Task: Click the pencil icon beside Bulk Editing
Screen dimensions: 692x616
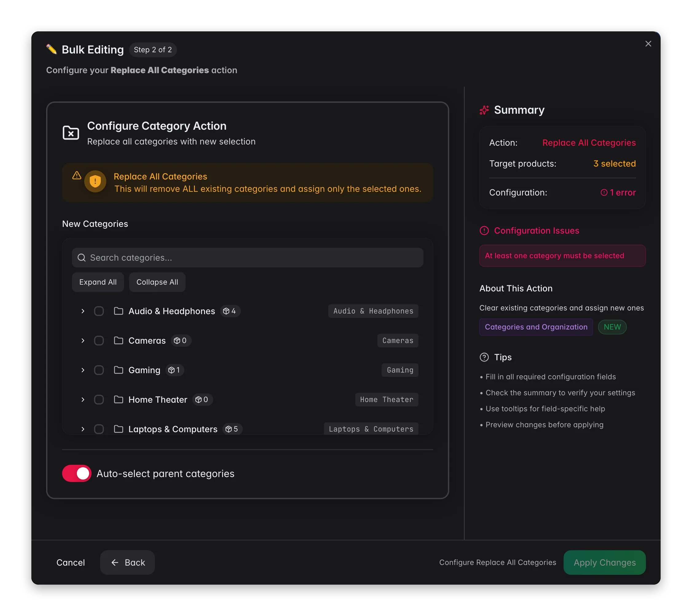Action: pyautogui.click(x=51, y=49)
